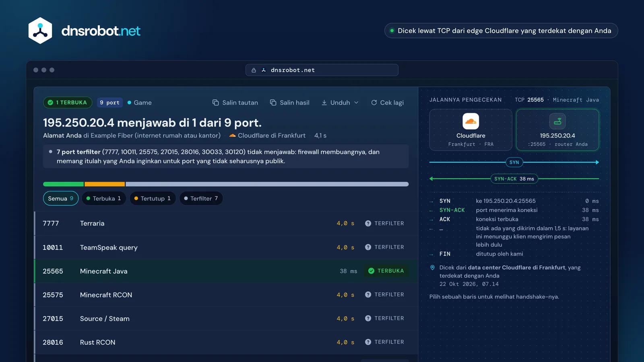Click the SYN-ACK 38 ms arrow label

514,179
